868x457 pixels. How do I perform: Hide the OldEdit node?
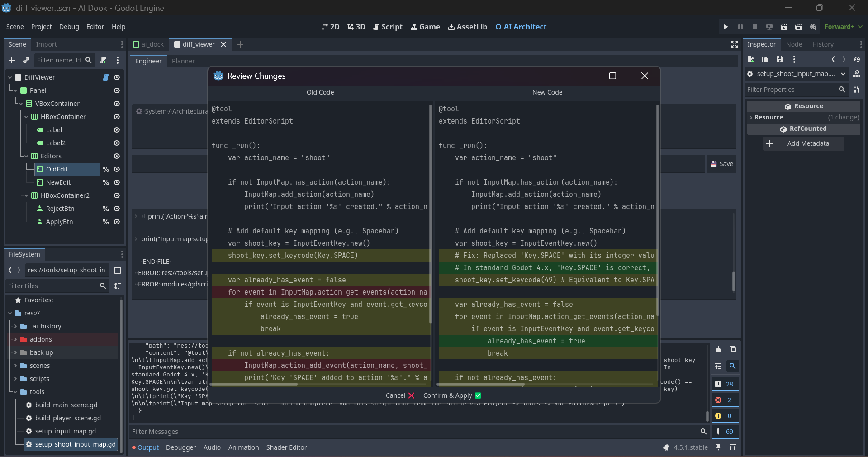pos(117,169)
